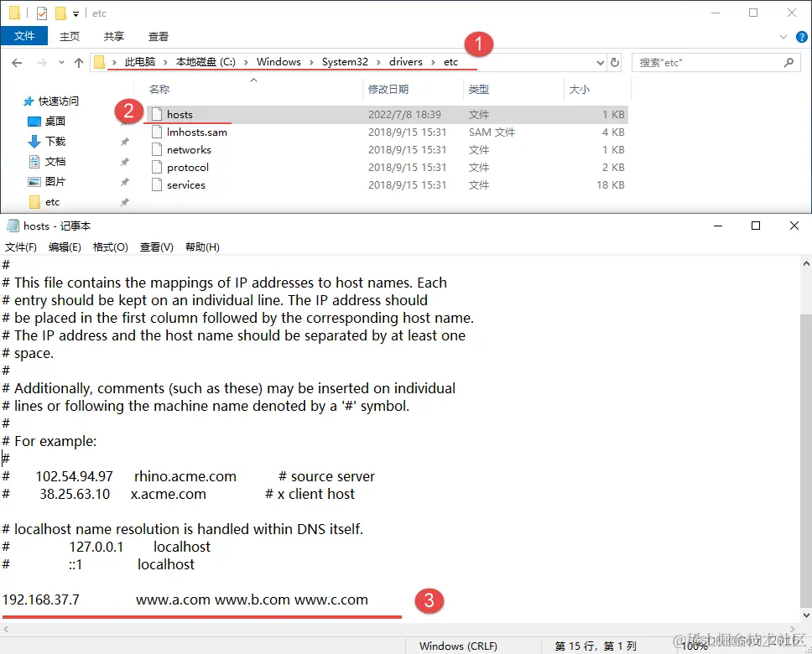Open the File (文件) ribbon tab

tap(24, 36)
